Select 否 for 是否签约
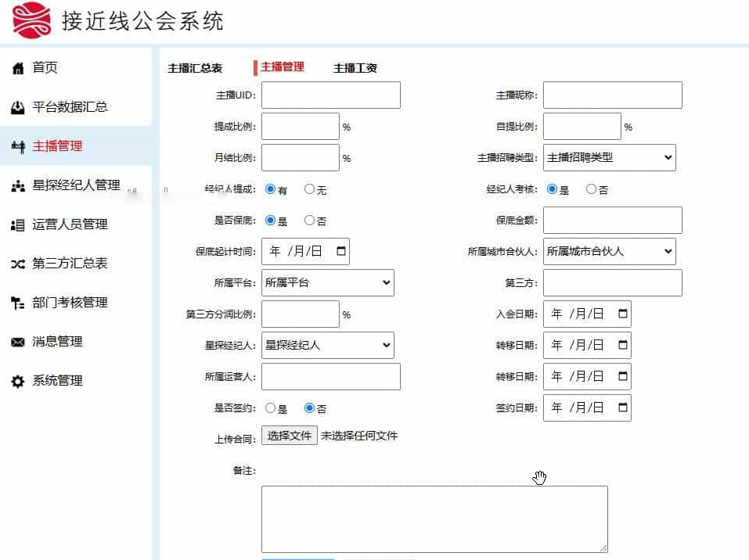749x560 pixels. [x=309, y=407]
